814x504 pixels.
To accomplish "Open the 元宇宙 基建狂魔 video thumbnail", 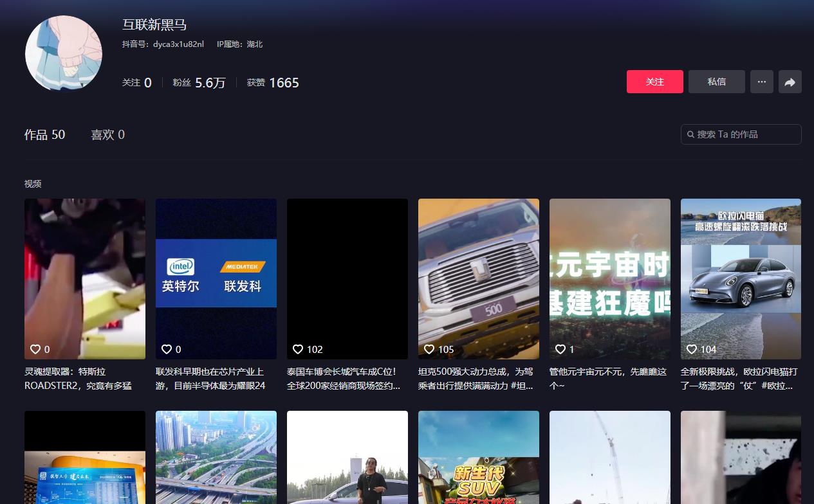I will point(610,279).
